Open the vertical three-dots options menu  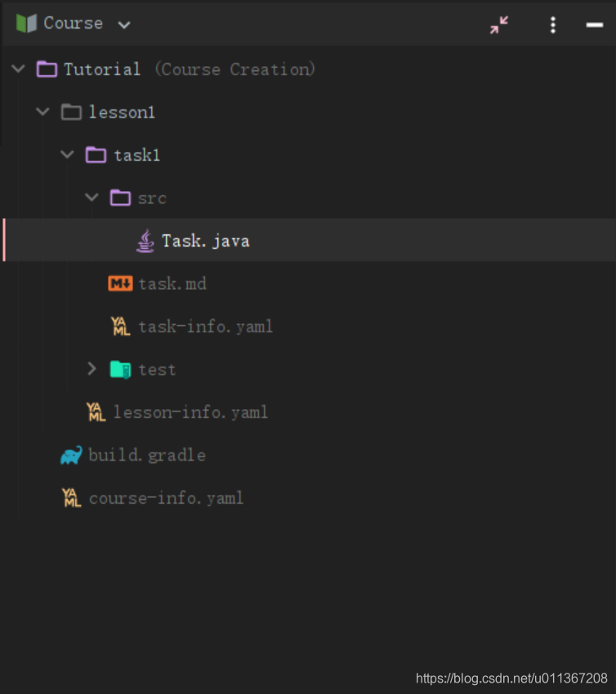(x=552, y=24)
